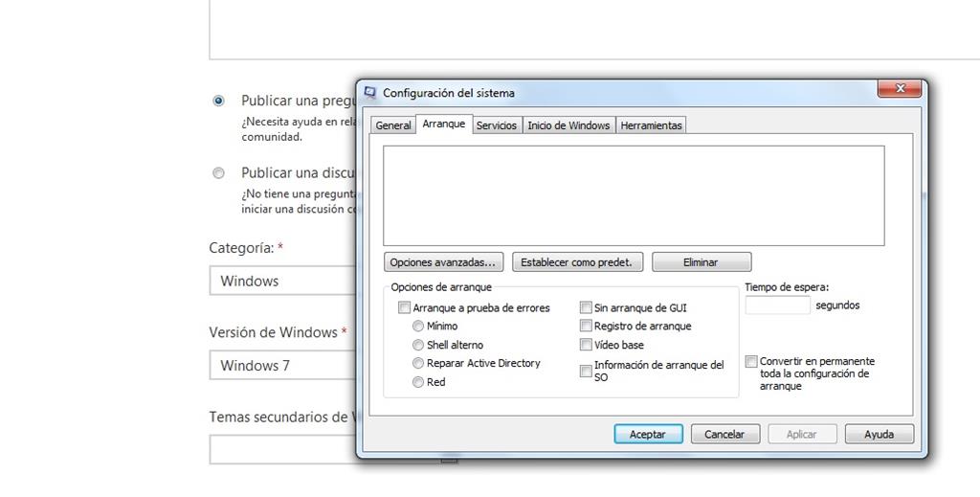This screenshot has width=980, height=497.
Task: Open Ayuda for system configuration
Action: pyautogui.click(x=879, y=434)
